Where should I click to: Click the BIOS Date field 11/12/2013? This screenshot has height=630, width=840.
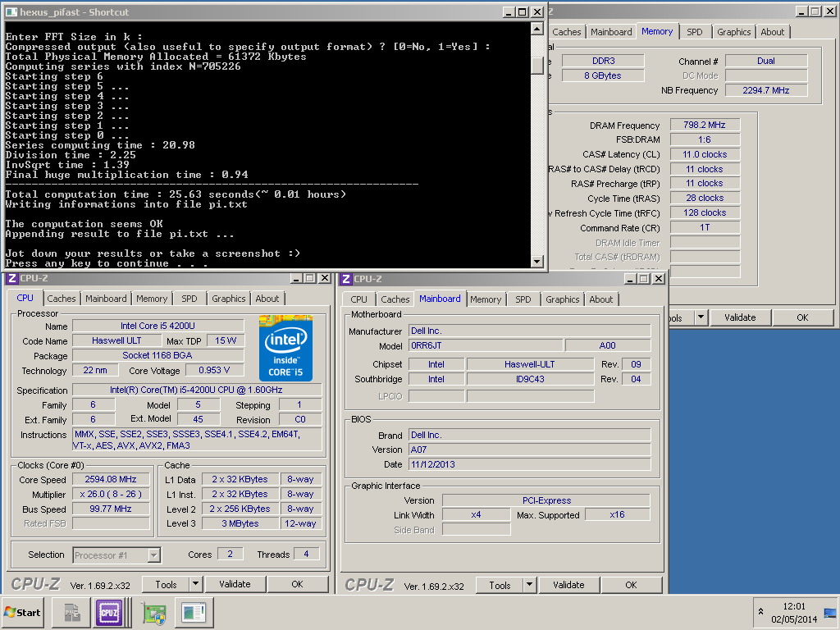click(x=530, y=464)
